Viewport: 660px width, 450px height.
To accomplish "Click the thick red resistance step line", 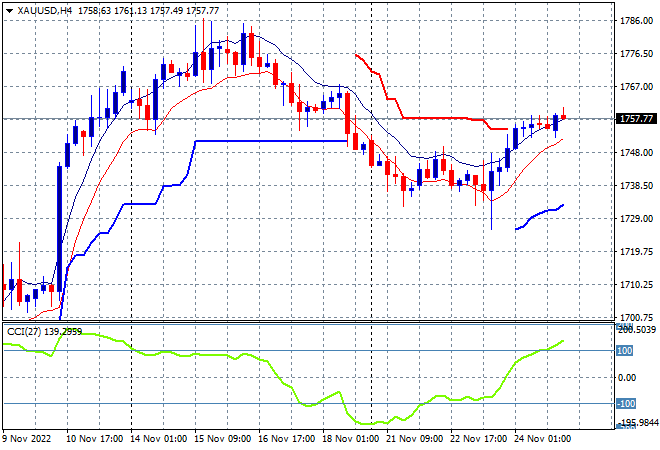I will (434, 118).
